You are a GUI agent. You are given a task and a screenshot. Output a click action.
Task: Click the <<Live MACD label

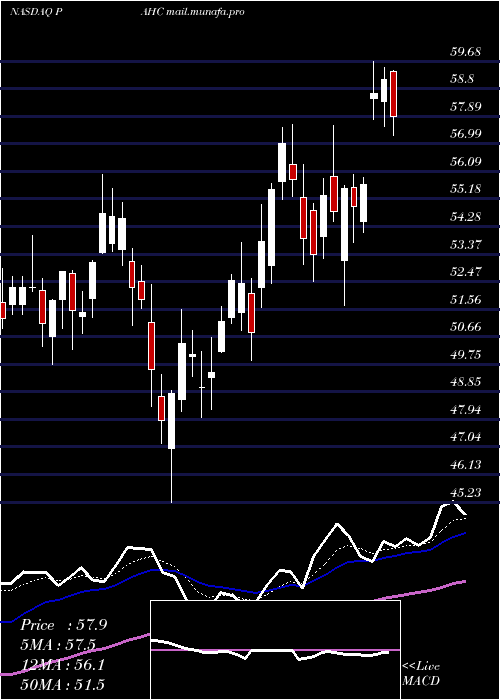[421, 674]
